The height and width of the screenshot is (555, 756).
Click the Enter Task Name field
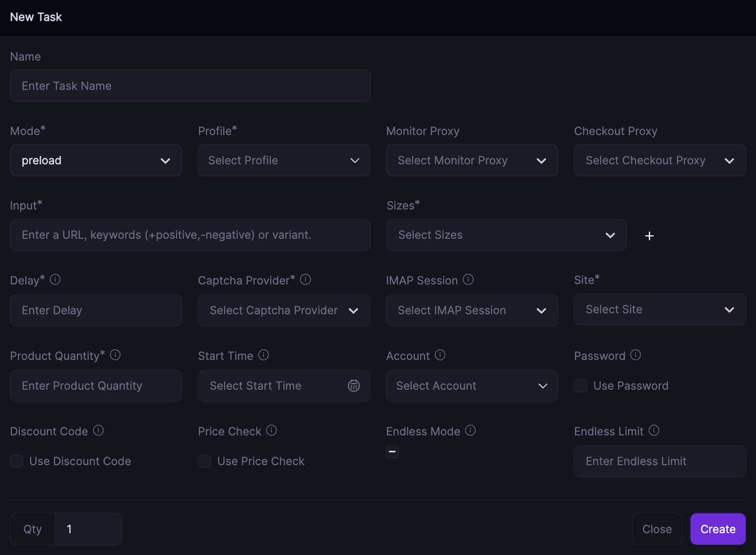click(190, 86)
